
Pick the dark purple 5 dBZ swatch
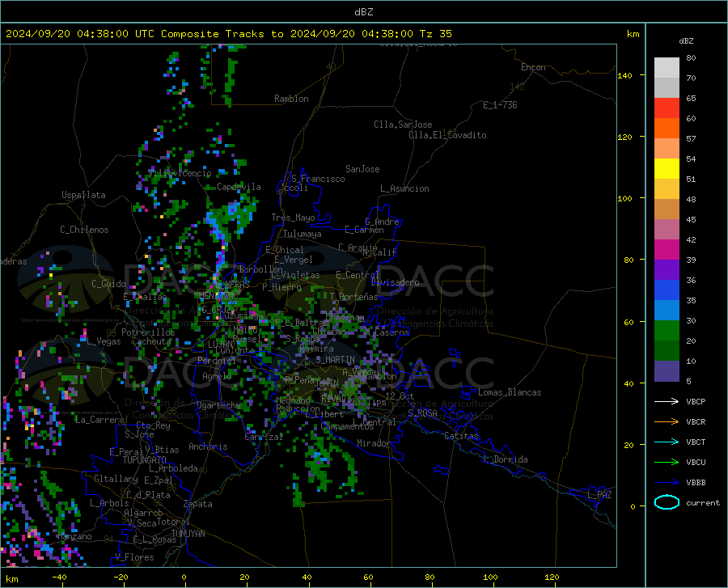click(667, 371)
